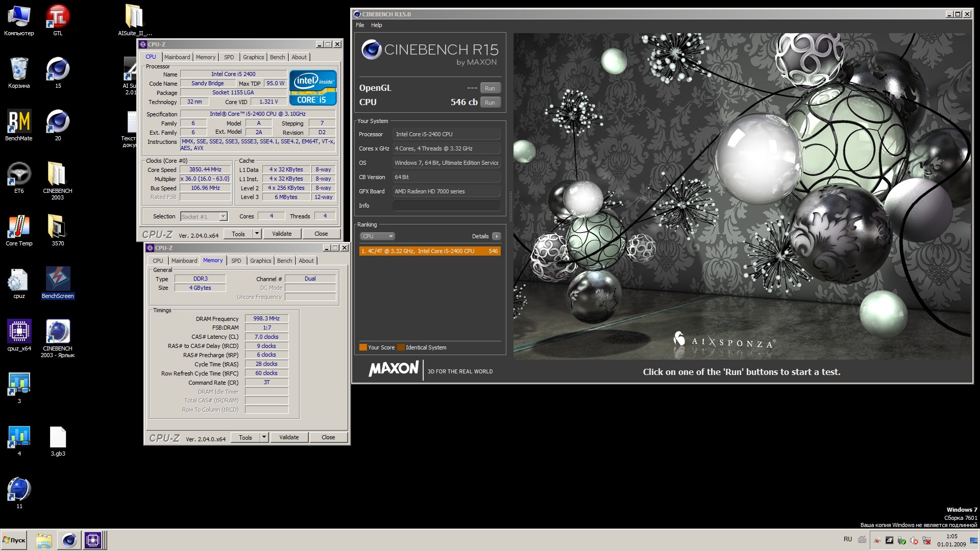Click Close in upper CPU-Z window
The image size is (980, 551).
coord(321,234)
